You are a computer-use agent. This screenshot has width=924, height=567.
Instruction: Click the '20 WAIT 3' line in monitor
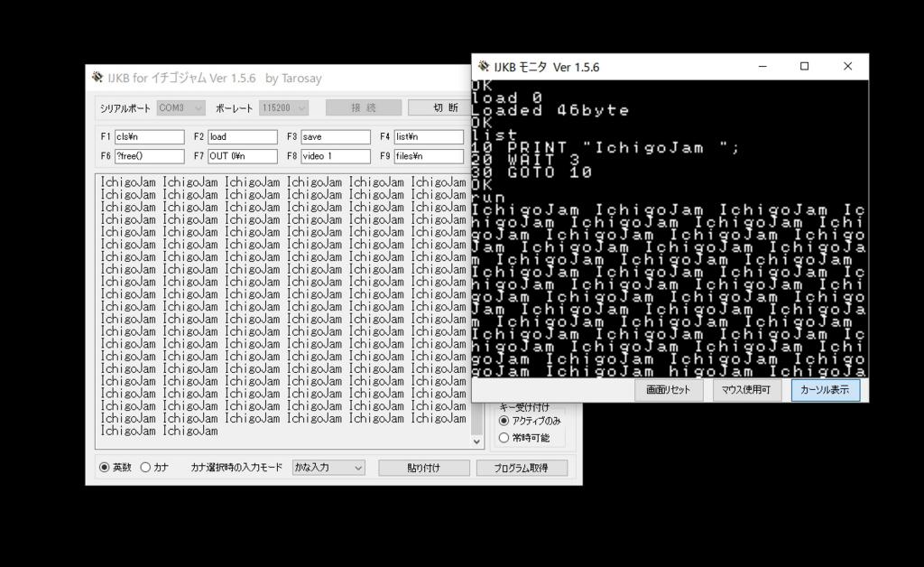coord(526,160)
